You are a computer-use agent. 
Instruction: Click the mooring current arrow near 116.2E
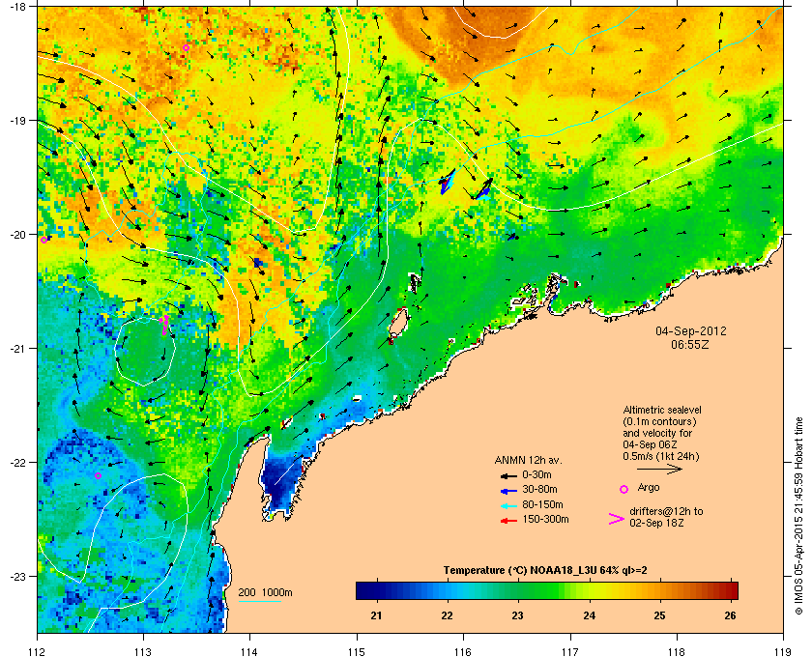click(484, 189)
